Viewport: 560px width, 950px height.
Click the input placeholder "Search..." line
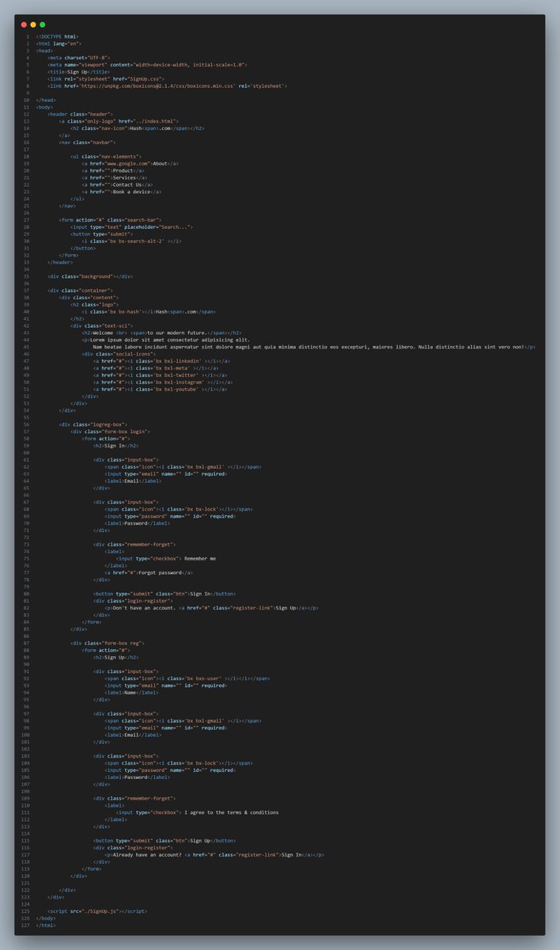point(131,227)
